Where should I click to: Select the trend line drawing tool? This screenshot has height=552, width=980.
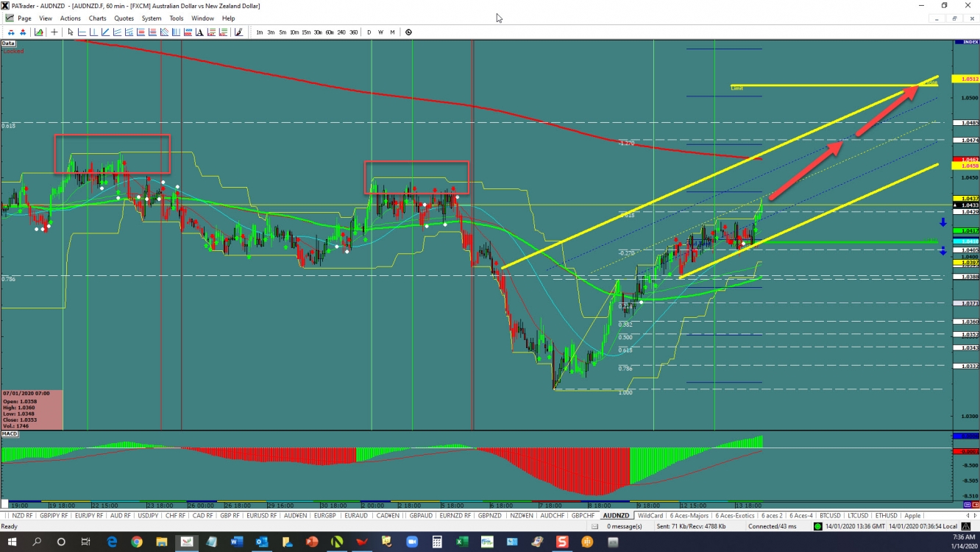(105, 32)
